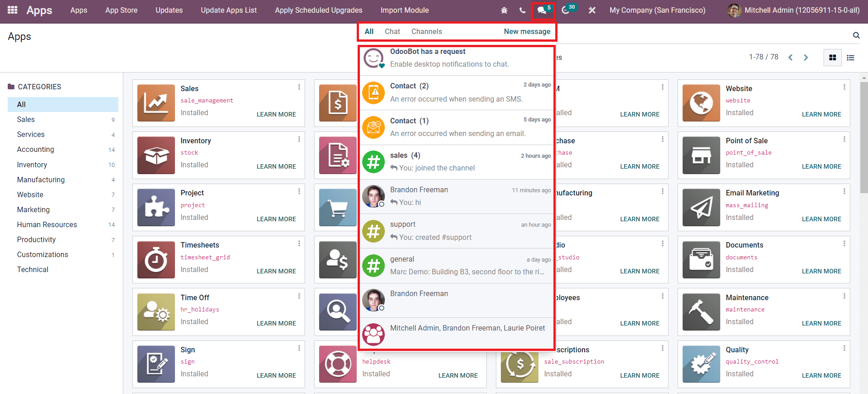
Task: Open the Sales card options menu
Action: click(x=299, y=87)
